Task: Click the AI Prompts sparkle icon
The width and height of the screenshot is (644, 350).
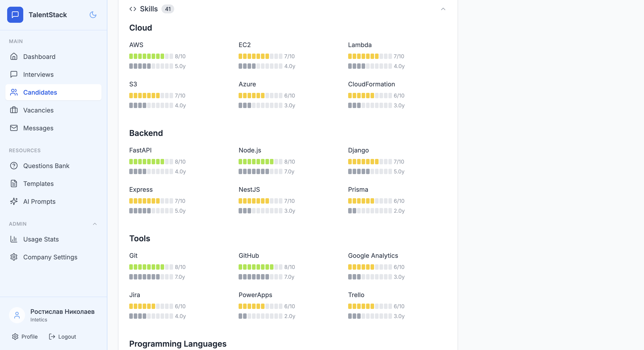Action: [x=14, y=202]
